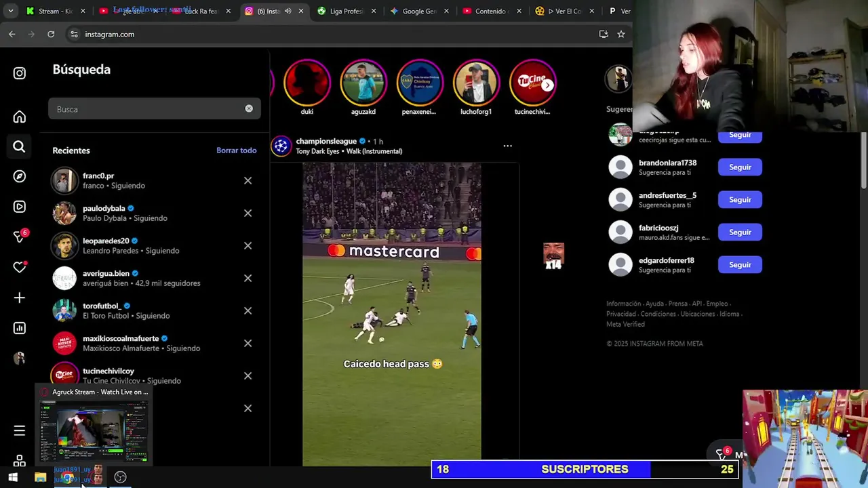868x488 pixels.
Task: Open the Meta apps grid icon
Action: coord(20,460)
